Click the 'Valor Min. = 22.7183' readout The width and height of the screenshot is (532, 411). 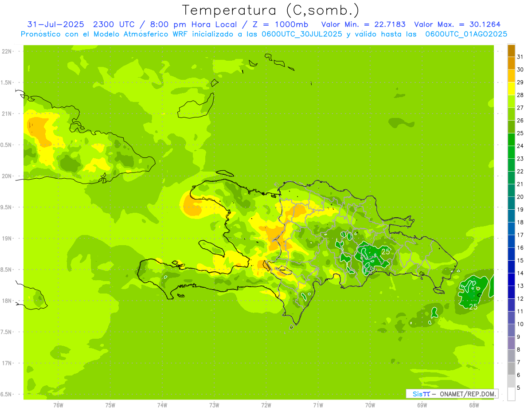[x=363, y=24]
